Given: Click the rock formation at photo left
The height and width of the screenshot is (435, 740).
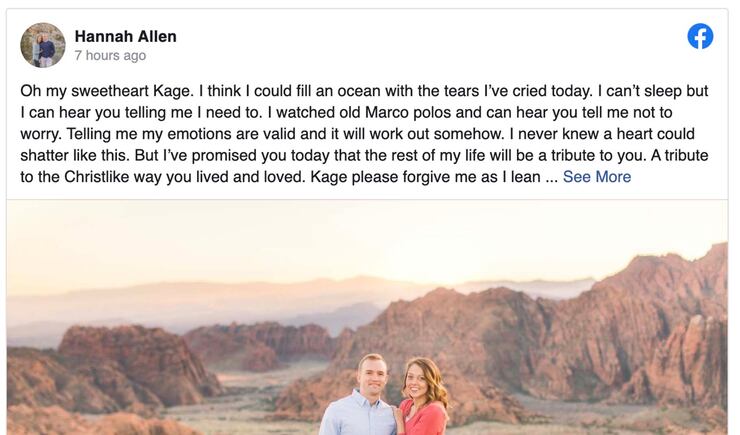Looking at the screenshot, I should 110,365.
